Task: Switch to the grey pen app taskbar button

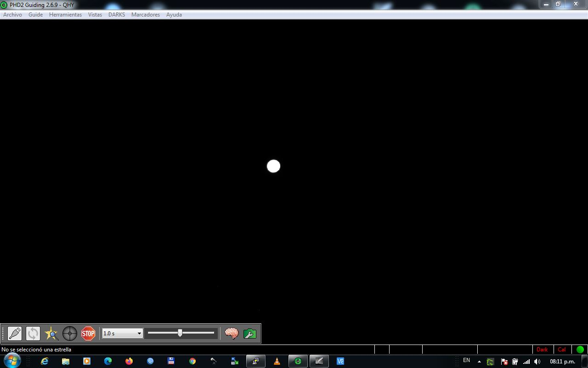Action: [319, 361]
